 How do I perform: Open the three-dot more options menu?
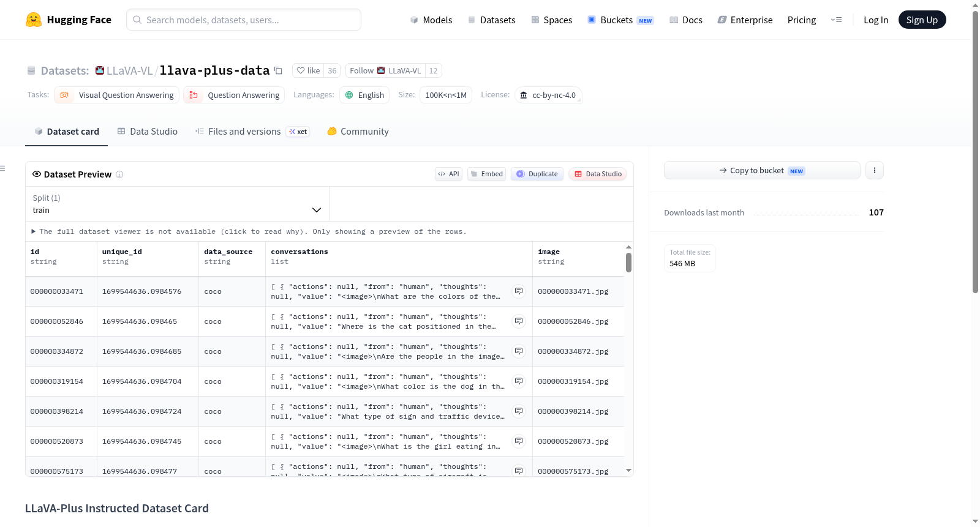[875, 170]
